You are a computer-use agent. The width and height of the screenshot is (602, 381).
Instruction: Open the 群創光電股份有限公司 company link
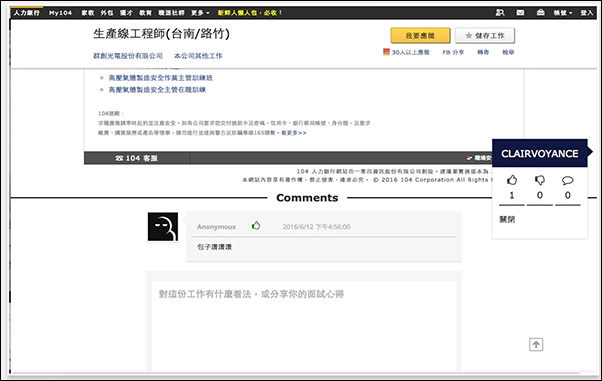point(128,56)
